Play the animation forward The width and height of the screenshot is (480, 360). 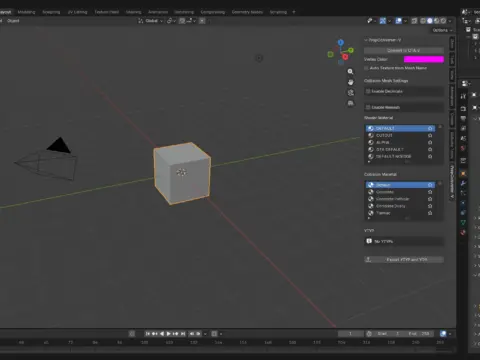169,334
